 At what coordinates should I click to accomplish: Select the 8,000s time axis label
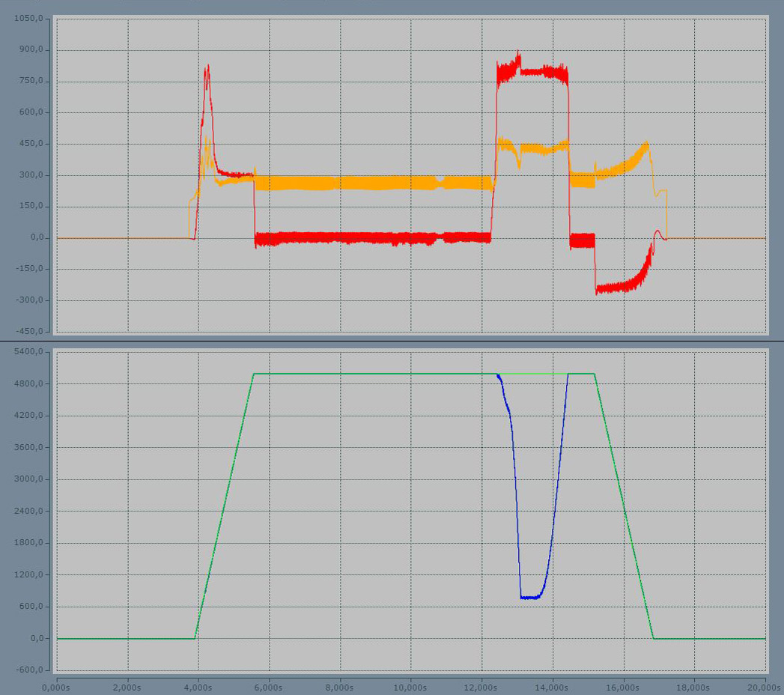click(x=340, y=688)
